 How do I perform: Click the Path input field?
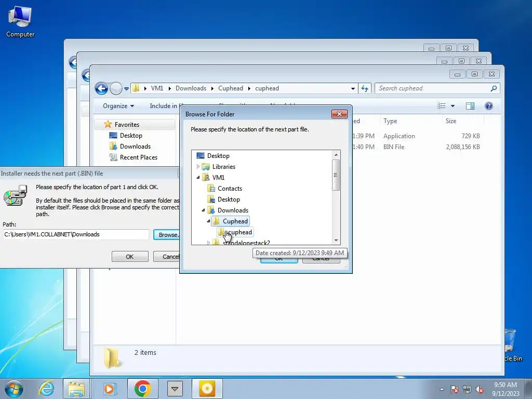point(76,234)
